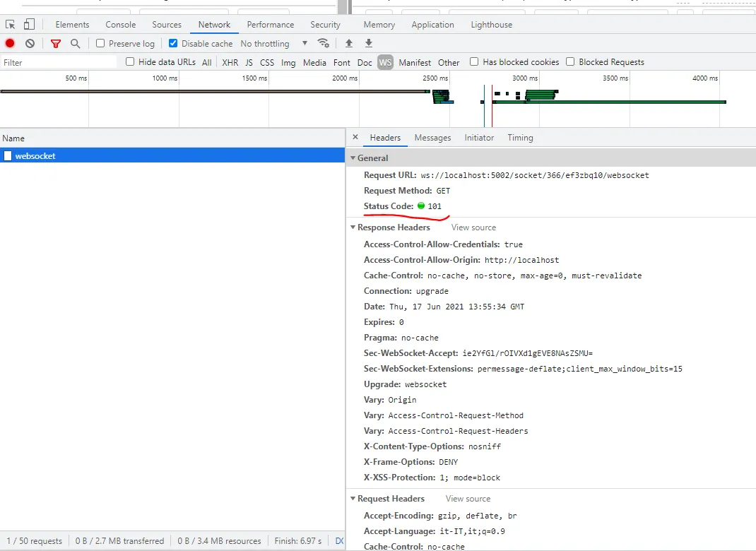Open the network search magnifier icon
Screen dimensions: 756x551
[x=75, y=43]
